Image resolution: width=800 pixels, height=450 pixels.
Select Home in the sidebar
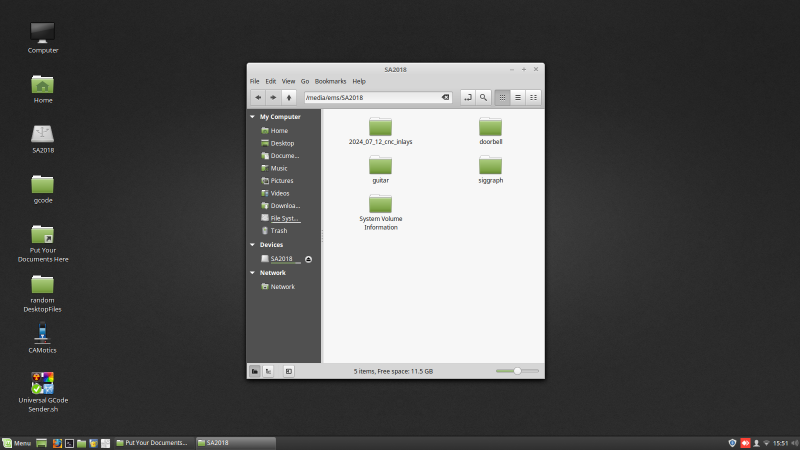[279, 131]
